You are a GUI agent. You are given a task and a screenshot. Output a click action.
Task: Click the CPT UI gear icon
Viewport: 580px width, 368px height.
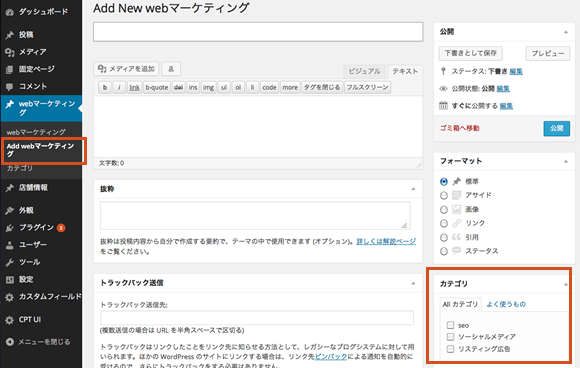(x=10, y=320)
